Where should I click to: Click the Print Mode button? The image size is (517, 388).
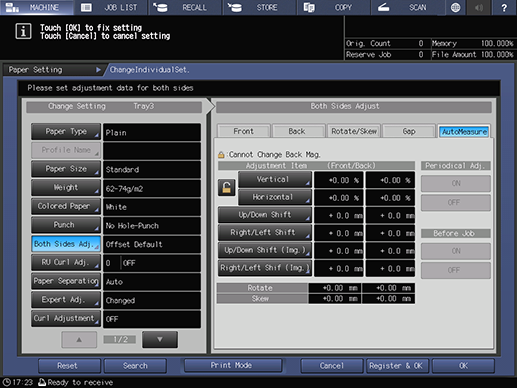click(231, 365)
